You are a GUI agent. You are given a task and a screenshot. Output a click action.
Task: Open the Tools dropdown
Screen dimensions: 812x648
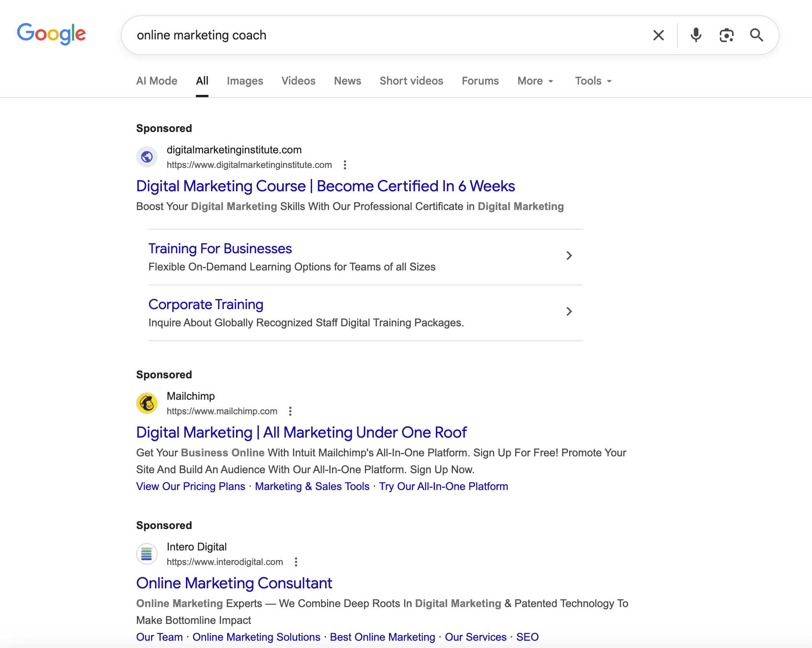pos(593,81)
